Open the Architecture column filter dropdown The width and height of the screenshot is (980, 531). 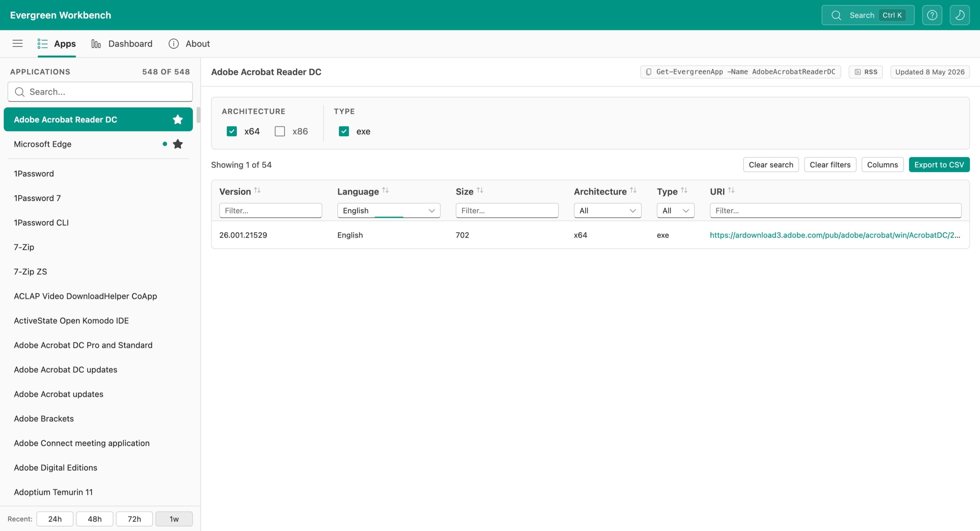pos(607,210)
